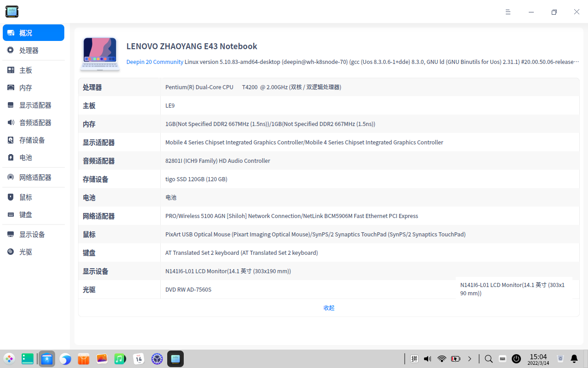Click the AT Translated Set 2 keyboard value
588x368 pixels.
(242, 253)
